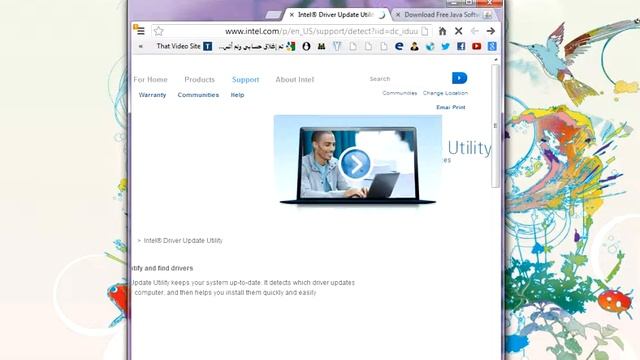
Task: Open the Google bookmark icon
Action: pos(492,47)
